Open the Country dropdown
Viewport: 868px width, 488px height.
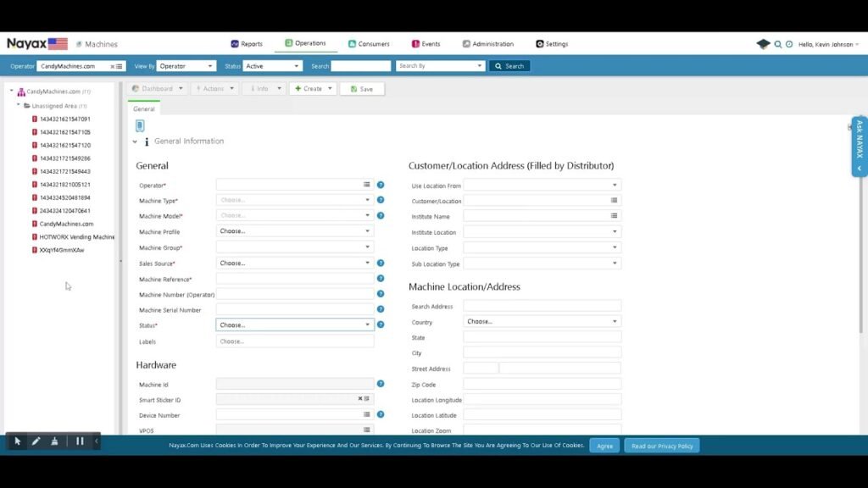tap(542, 321)
